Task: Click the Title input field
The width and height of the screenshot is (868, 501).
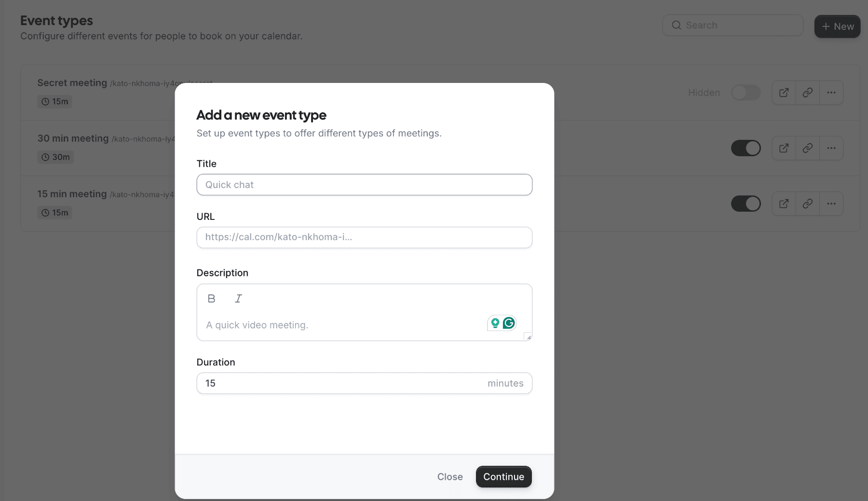Action: tap(364, 185)
